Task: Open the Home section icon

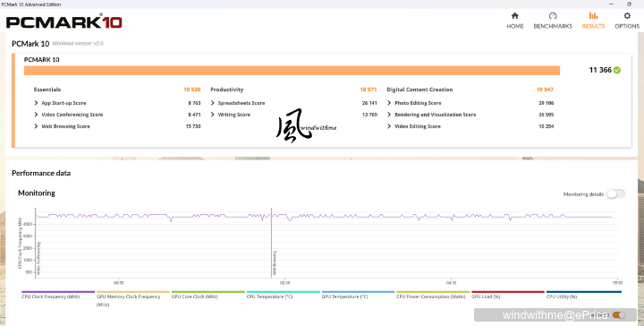Action: click(514, 16)
